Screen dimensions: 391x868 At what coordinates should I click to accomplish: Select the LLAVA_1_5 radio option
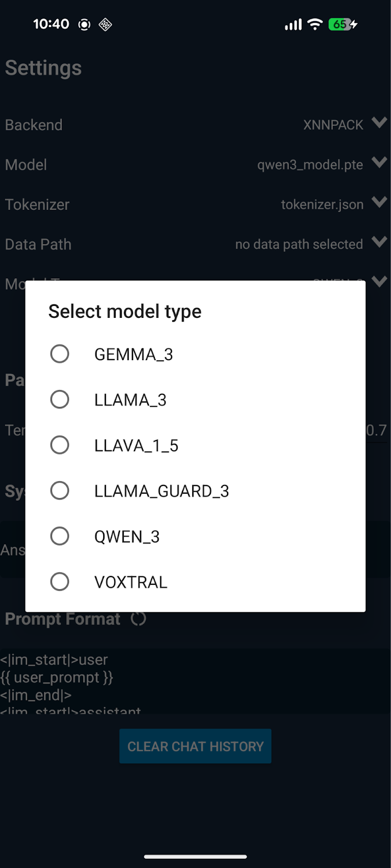[60, 445]
